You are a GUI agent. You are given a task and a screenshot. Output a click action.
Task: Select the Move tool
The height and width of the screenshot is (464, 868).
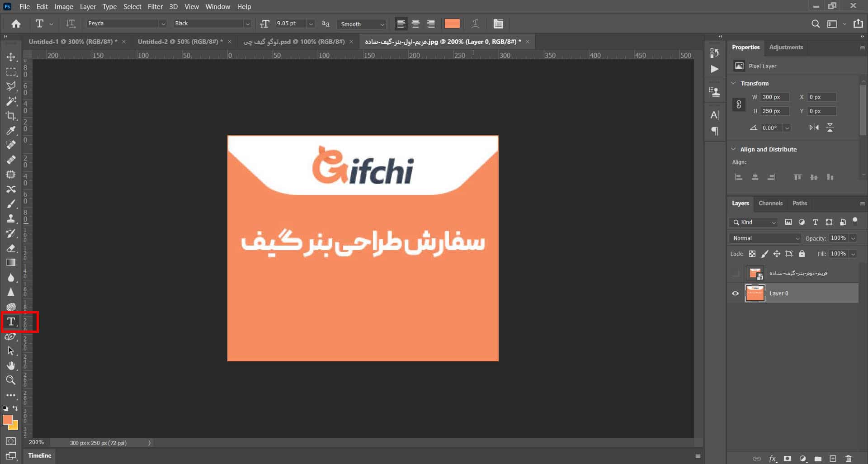[11, 57]
